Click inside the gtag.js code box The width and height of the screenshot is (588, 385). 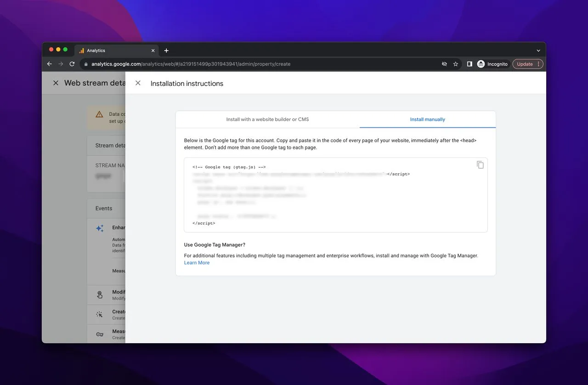(x=335, y=195)
